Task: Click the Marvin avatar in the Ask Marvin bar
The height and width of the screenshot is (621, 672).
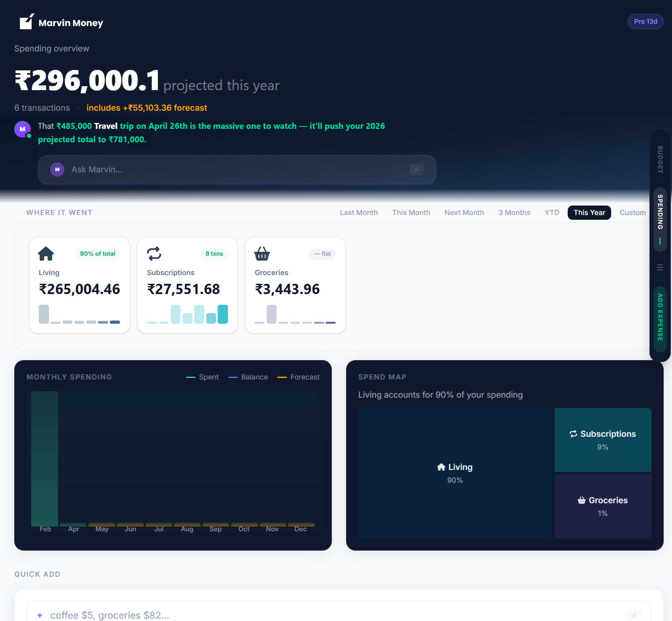Action: 57,170
